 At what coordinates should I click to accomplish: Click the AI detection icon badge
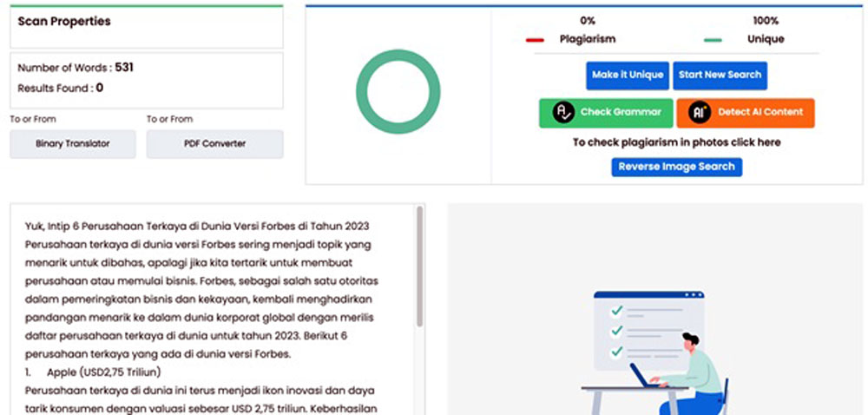click(699, 112)
